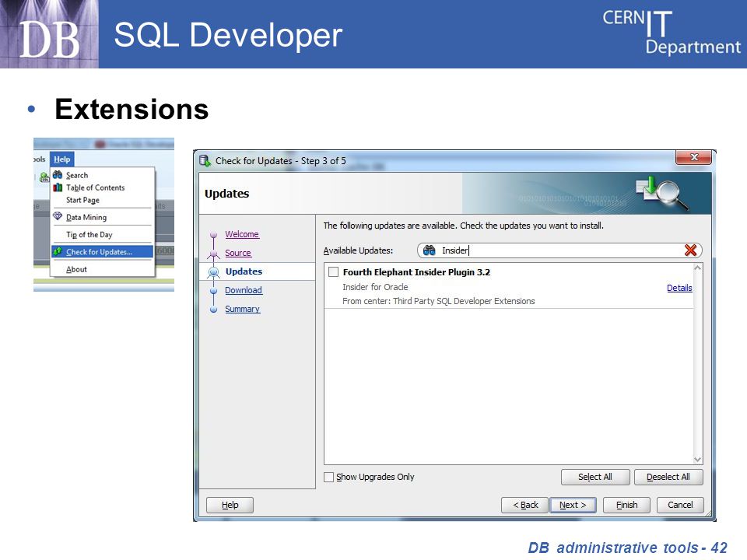Click the Welcome step bullet icon
The height and width of the screenshot is (560, 747).
[x=213, y=234]
